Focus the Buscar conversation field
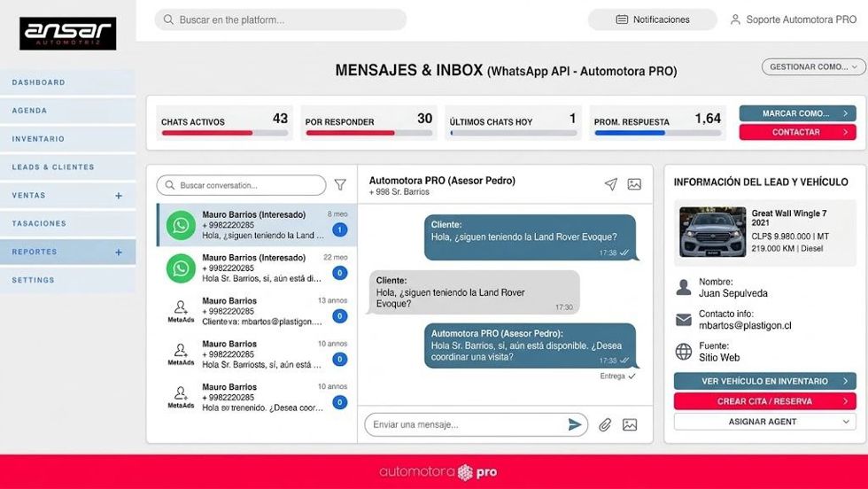This screenshot has height=489, width=868. (241, 185)
